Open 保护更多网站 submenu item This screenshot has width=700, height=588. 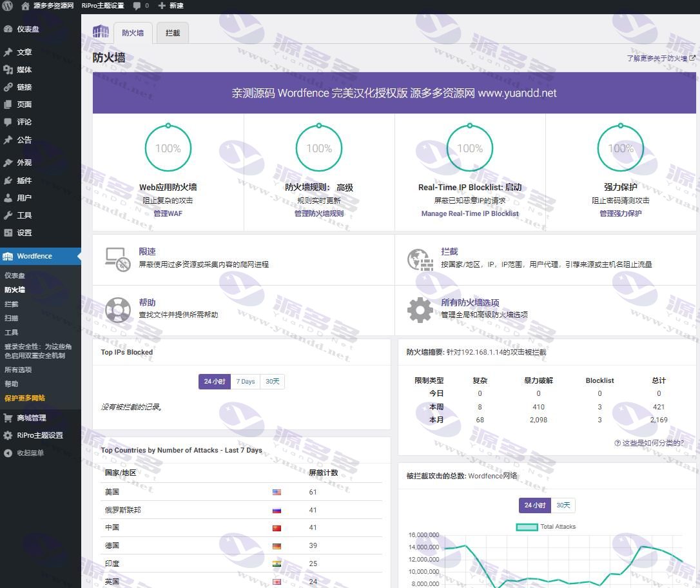point(24,398)
